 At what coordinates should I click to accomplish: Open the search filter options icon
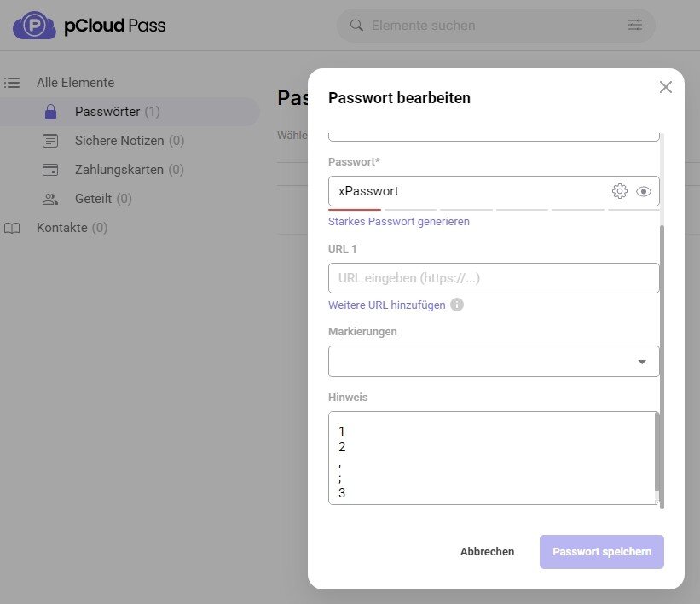coord(635,26)
